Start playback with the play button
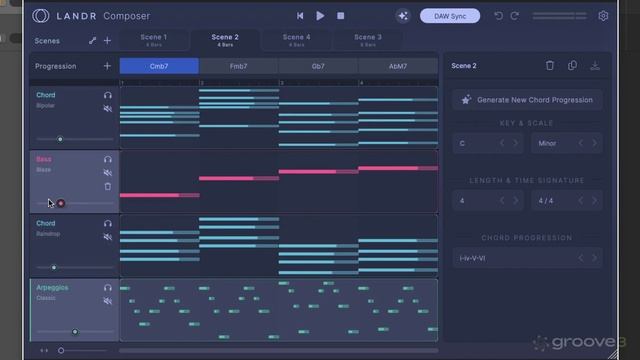Image resolution: width=640 pixels, height=360 pixels. pos(320,16)
